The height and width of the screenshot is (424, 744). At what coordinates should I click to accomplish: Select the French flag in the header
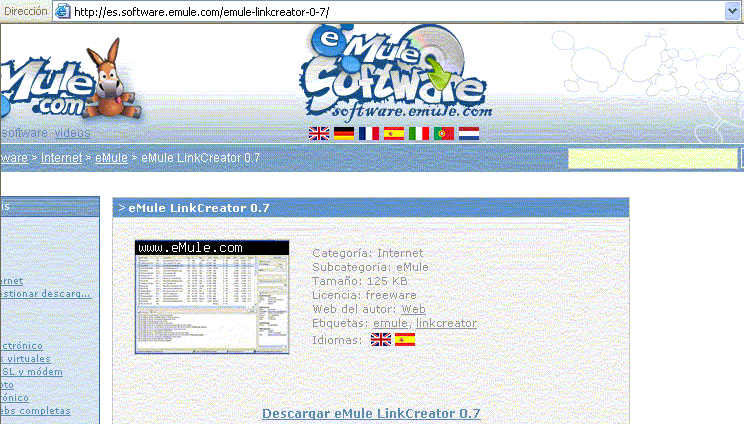(x=369, y=134)
